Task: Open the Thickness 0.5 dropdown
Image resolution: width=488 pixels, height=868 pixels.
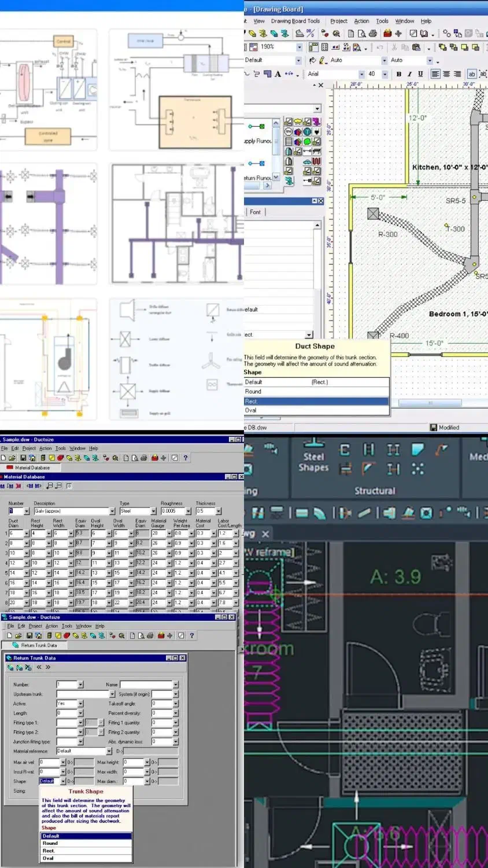Action: [219, 512]
